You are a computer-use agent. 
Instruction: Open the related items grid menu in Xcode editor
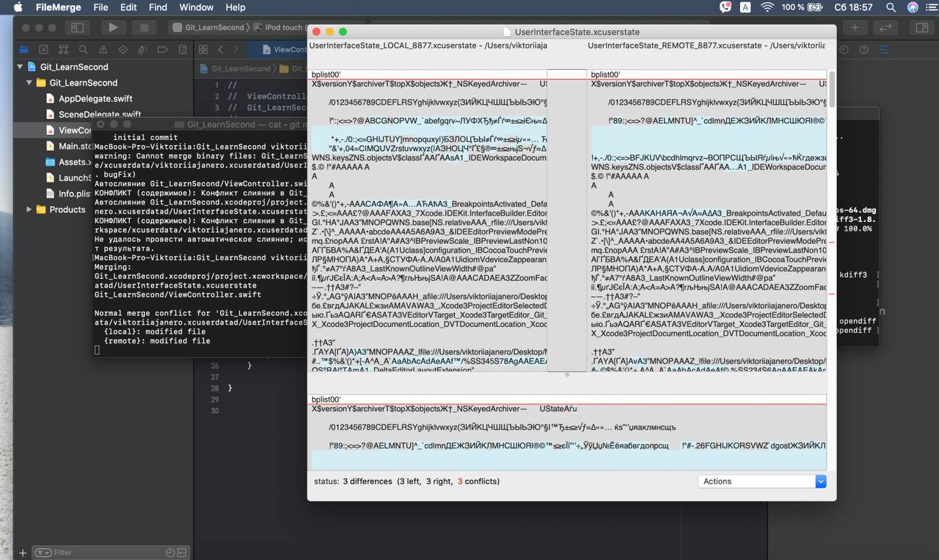pos(202,50)
